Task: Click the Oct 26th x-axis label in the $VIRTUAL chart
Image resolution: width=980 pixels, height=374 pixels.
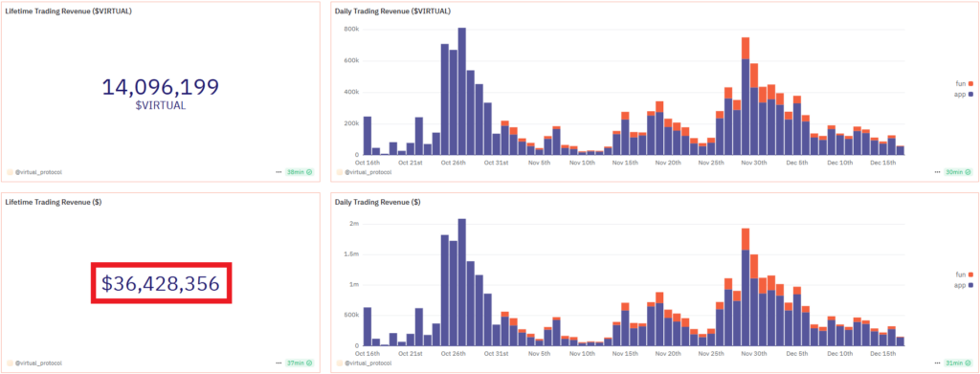Action: [x=453, y=163]
